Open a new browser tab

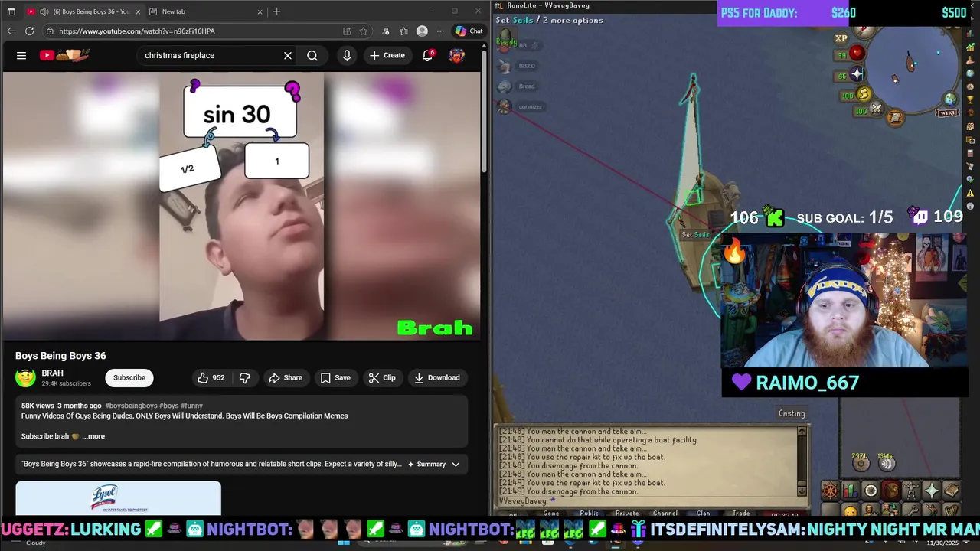[x=276, y=11]
